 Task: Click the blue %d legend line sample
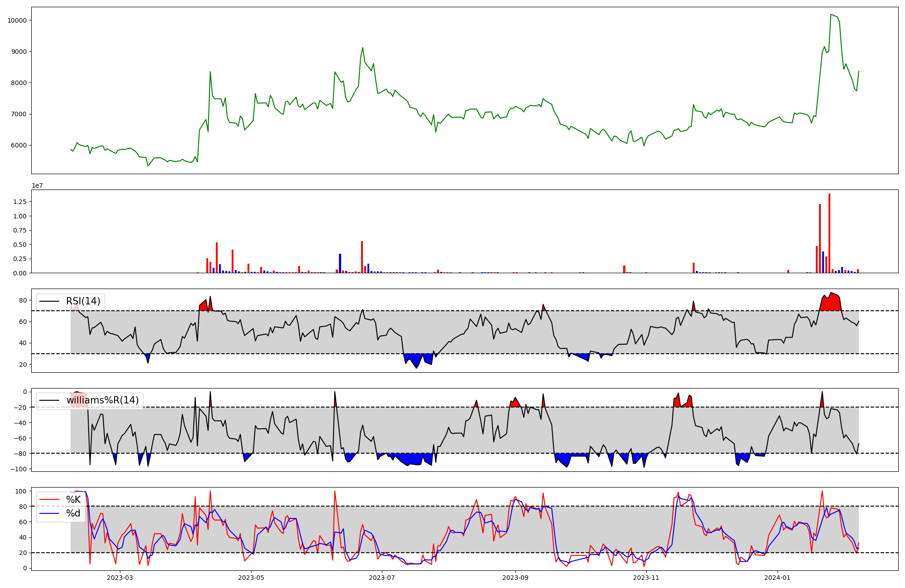coord(50,513)
